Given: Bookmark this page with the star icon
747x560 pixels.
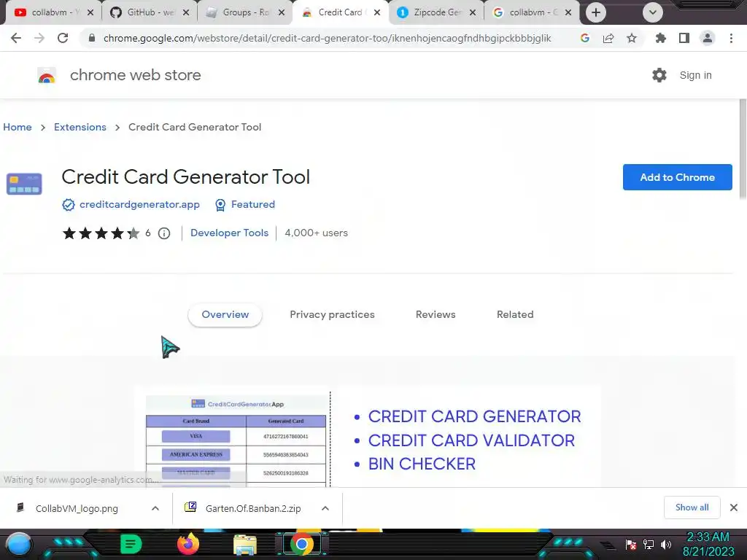Looking at the screenshot, I should click(632, 38).
